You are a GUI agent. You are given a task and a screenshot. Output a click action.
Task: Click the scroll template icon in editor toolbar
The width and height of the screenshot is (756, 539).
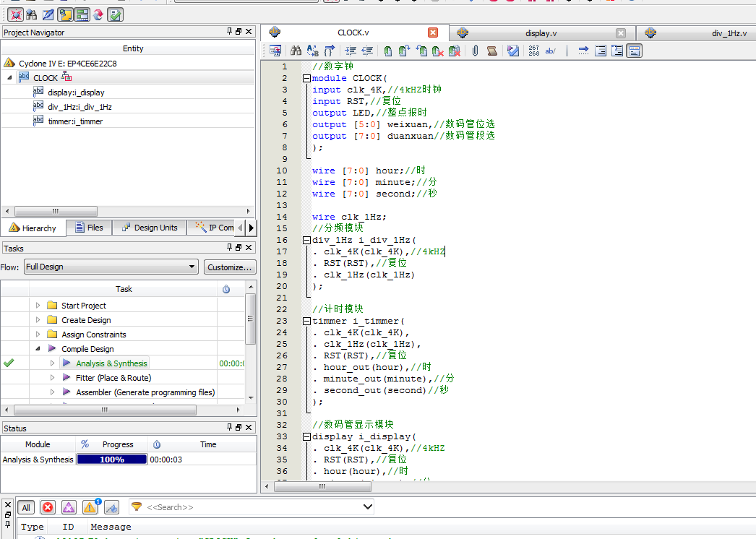[x=491, y=51]
